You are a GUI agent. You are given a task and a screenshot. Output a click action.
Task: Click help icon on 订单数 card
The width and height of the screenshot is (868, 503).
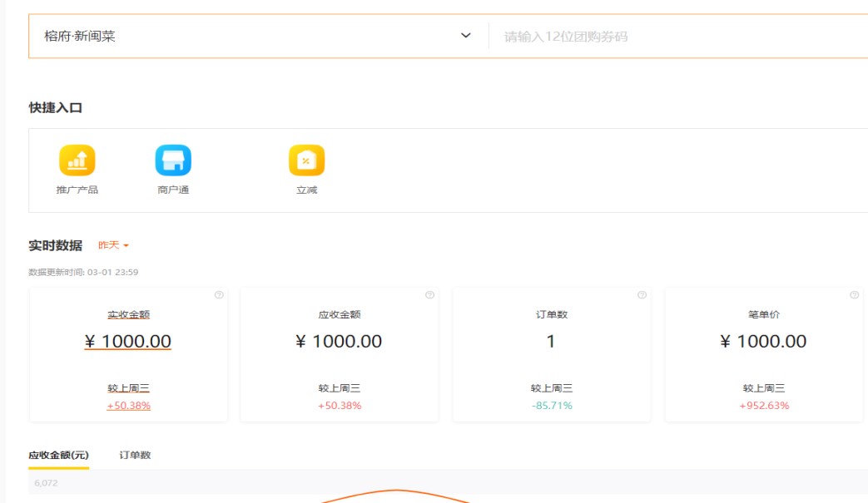(x=642, y=295)
